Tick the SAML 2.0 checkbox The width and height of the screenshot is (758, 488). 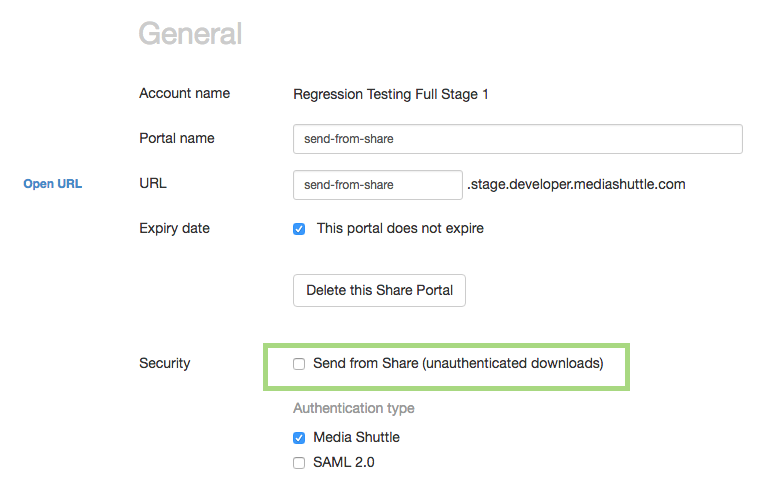299,463
